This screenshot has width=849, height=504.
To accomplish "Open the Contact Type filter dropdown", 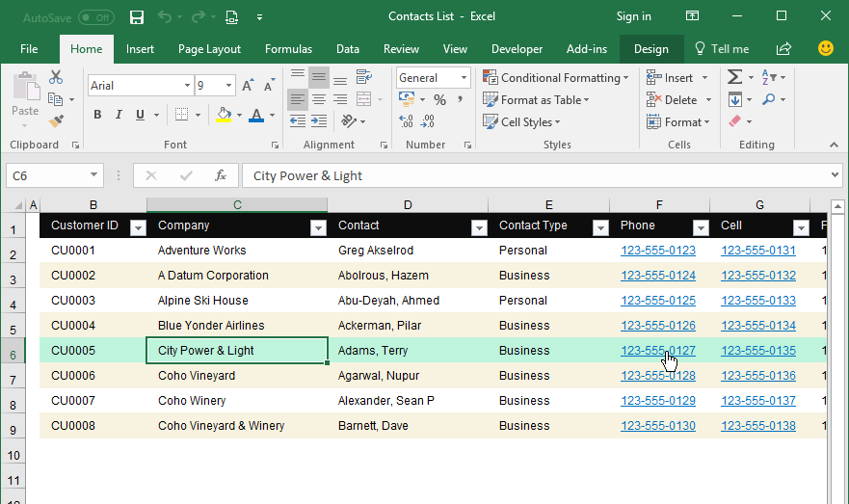I will click(600, 228).
